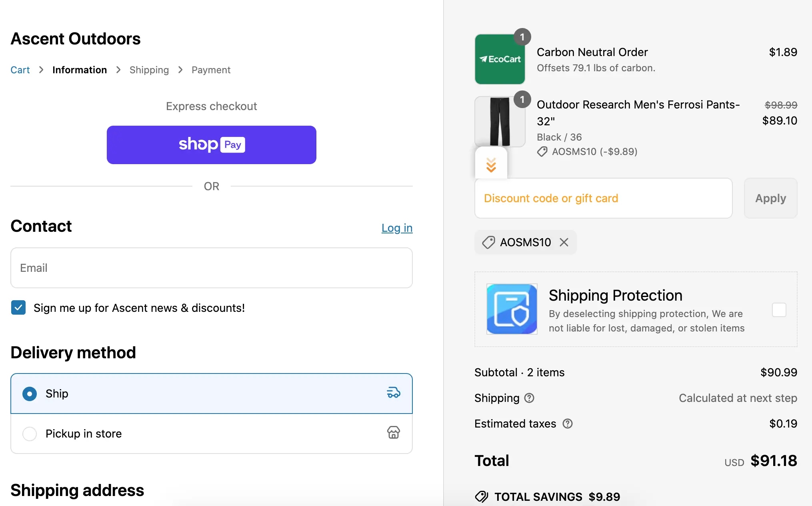
Task: Open the Estimated taxes help icon
Action: coord(568,424)
